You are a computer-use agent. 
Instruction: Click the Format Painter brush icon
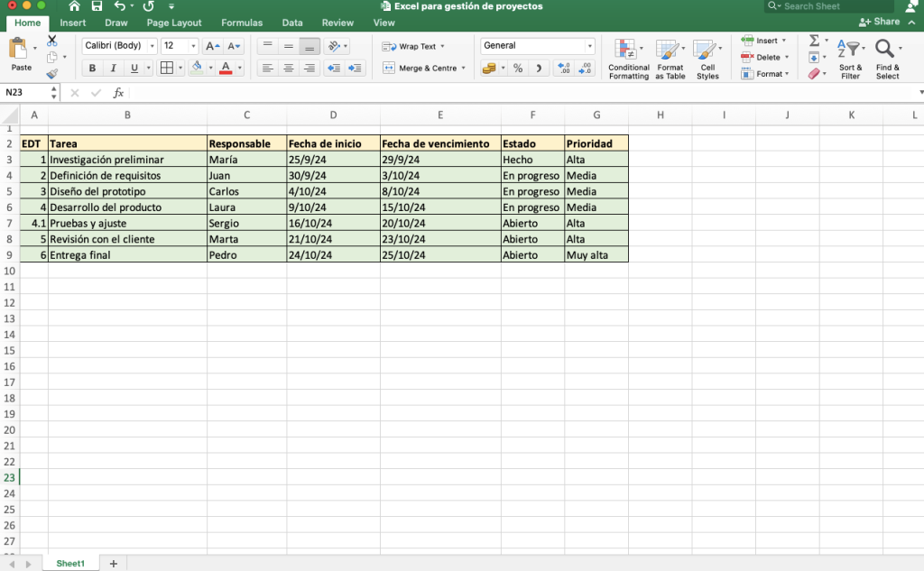[x=51, y=74]
